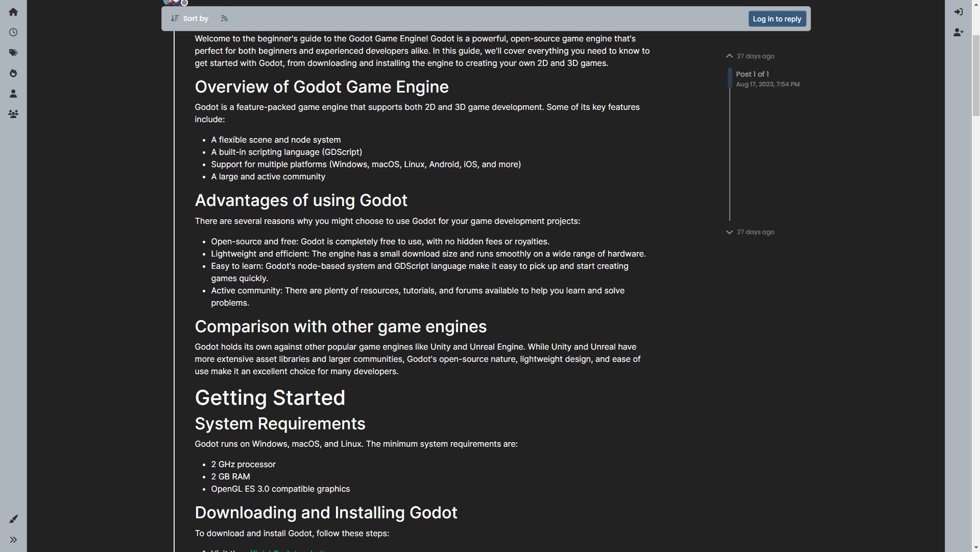Expand the left sidebar with double chevron

[13, 540]
